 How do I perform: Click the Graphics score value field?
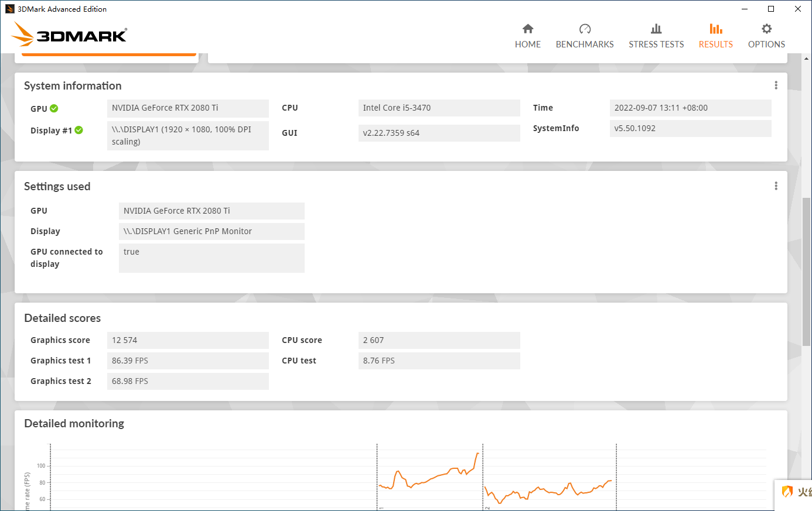click(x=187, y=340)
